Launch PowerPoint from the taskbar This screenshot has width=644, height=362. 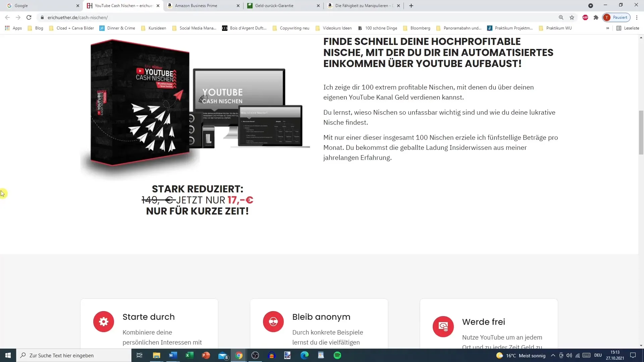[x=206, y=355]
